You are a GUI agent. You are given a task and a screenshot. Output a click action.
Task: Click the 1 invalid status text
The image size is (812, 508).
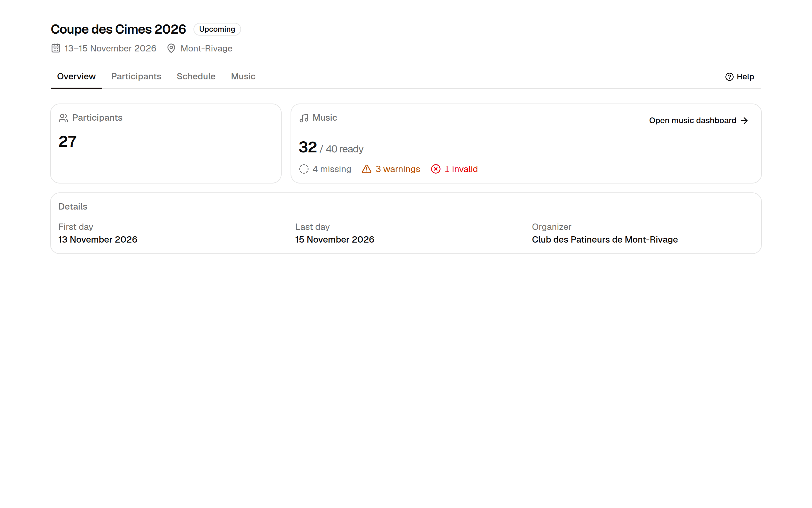point(461,169)
